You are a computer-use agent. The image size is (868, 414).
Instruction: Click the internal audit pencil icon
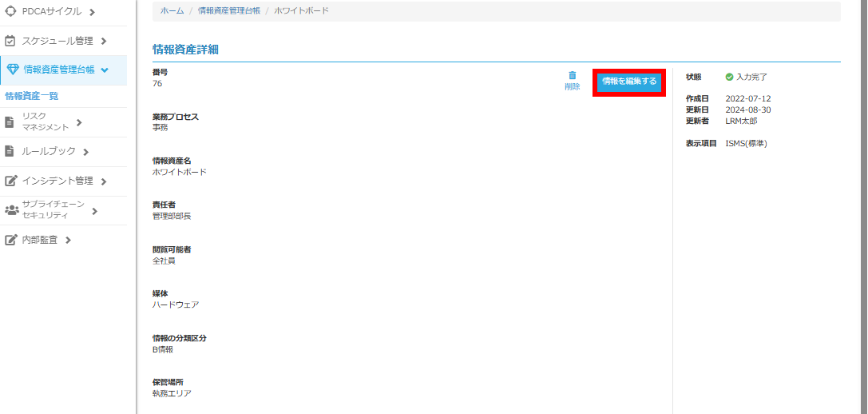(11, 240)
